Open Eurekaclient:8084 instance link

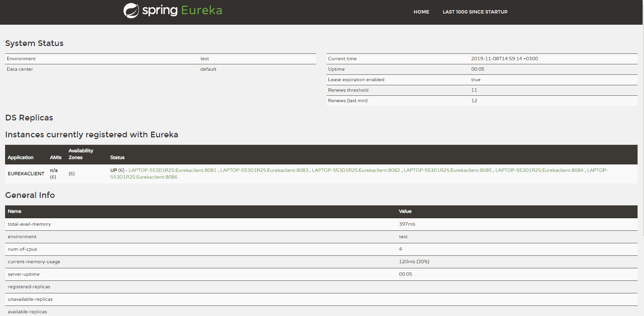point(539,170)
